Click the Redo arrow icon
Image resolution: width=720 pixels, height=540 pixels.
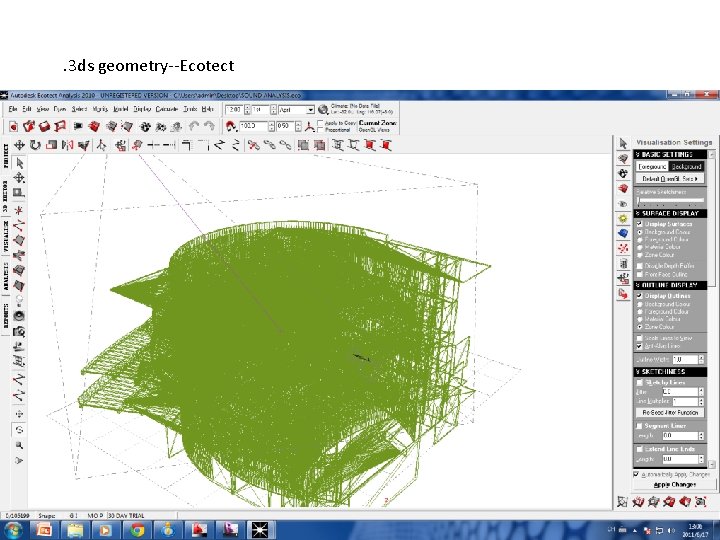pyautogui.click(x=209, y=126)
